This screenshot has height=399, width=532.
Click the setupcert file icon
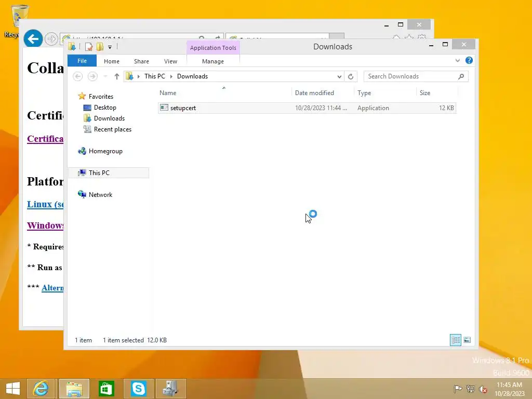coord(164,108)
